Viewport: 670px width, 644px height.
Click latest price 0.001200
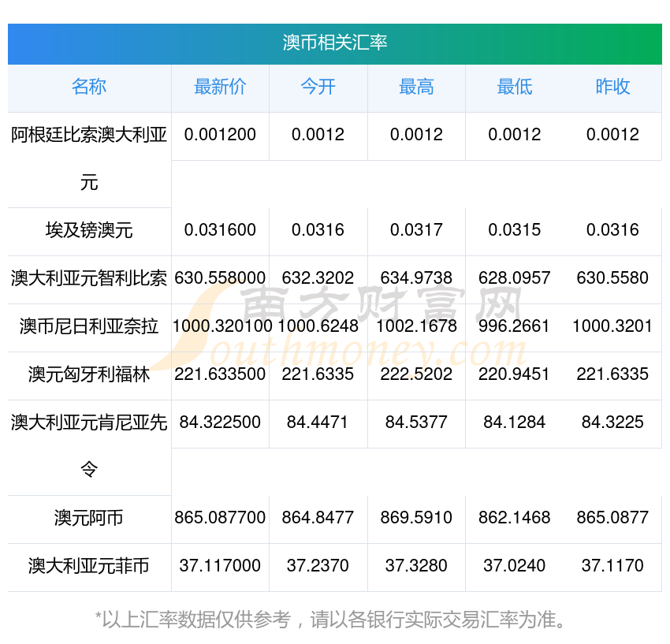click(x=220, y=135)
